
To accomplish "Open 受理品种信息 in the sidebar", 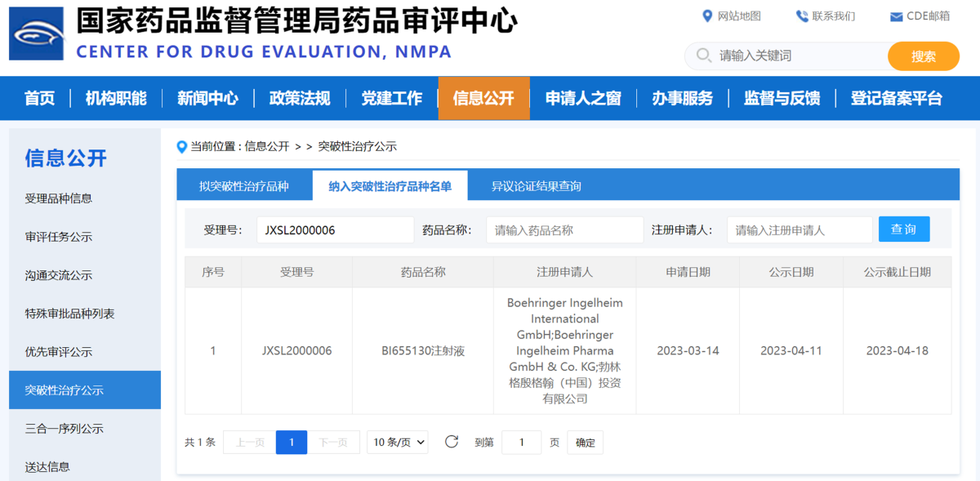I will 59,198.
